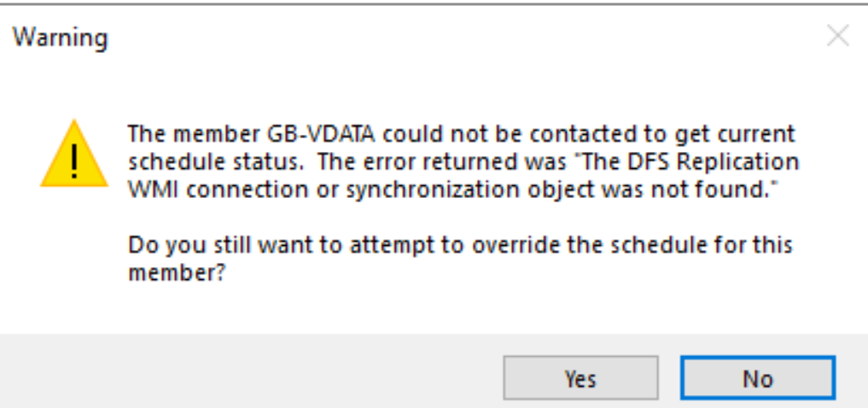Click the yellow warning triangle icon
Screen dimensions: 868x408
74,155
